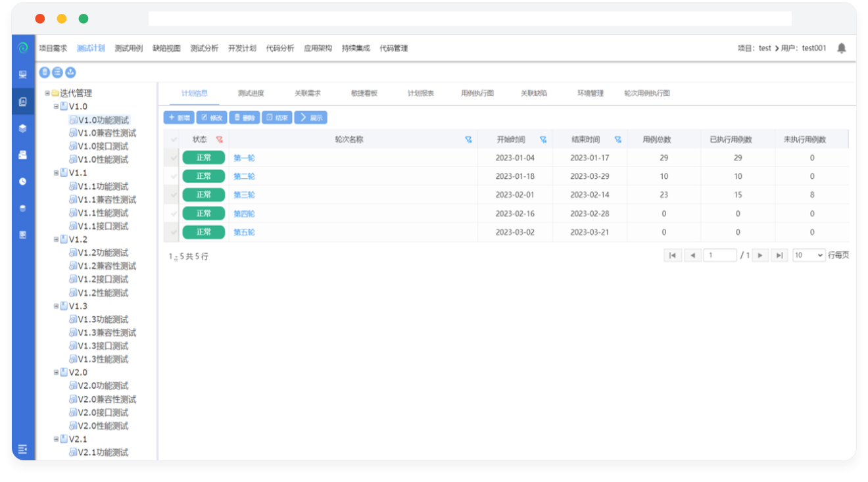This screenshot has height=482, width=868.
Task: Click the macOS yellow minimize dot
Action: coord(62,18)
